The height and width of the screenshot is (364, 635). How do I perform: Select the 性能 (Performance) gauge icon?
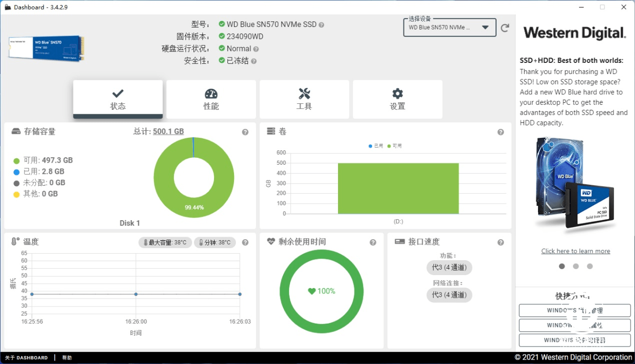211,93
